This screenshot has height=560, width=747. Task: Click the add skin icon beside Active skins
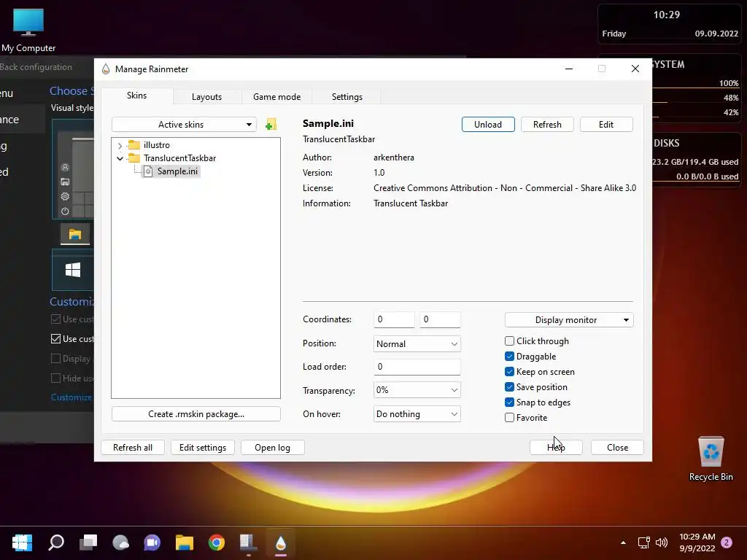pyautogui.click(x=271, y=125)
